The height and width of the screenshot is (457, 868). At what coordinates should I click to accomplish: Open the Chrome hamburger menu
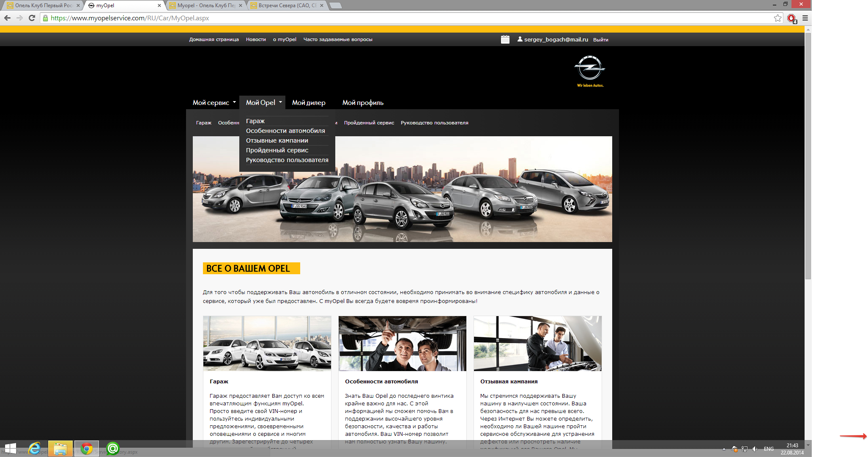pos(805,18)
